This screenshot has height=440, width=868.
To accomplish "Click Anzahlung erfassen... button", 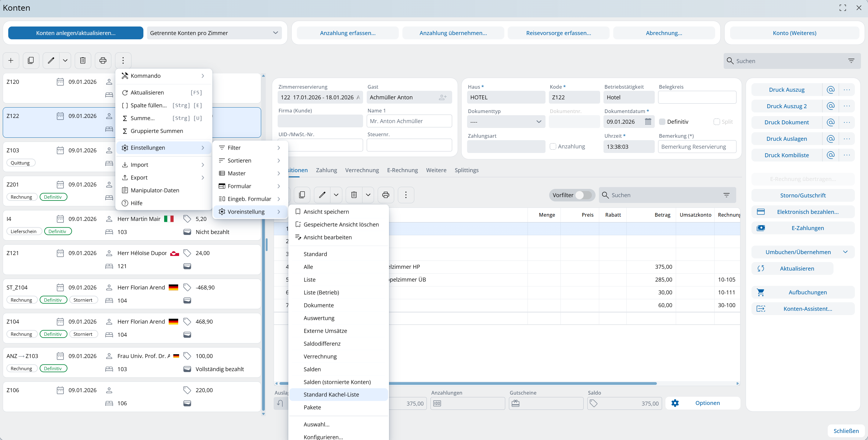I will pyautogui.click(x=348, y=33).
